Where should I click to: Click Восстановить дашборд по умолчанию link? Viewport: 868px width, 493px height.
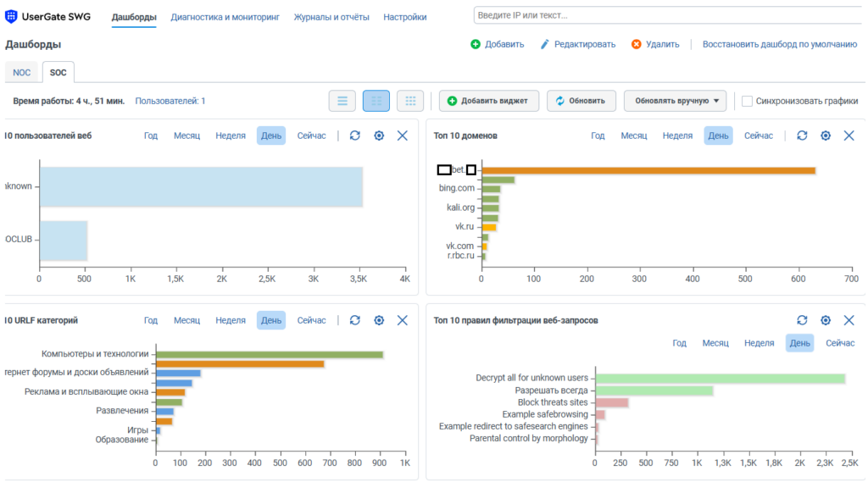(x=780, y=44)
